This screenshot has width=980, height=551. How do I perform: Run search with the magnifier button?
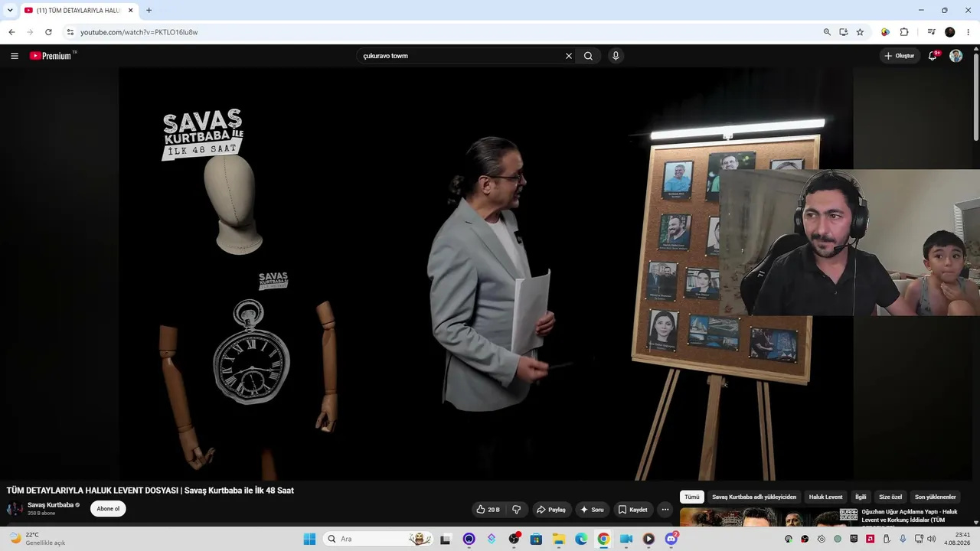coord(588,56)
